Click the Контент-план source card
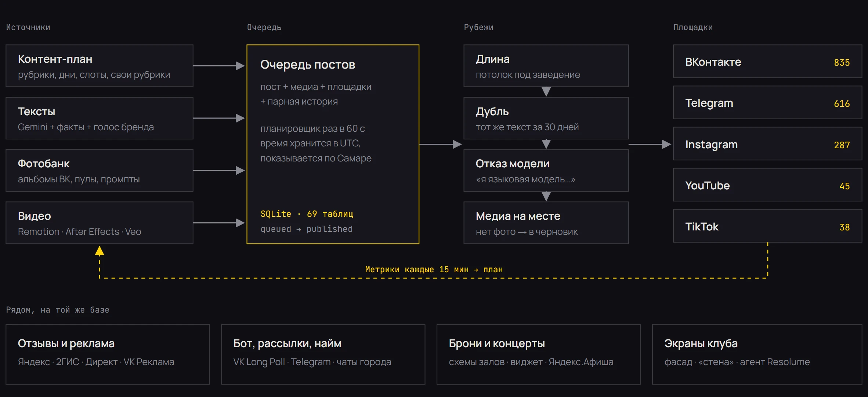Viewport: 868px width, 397px height. tap(100, 66)
